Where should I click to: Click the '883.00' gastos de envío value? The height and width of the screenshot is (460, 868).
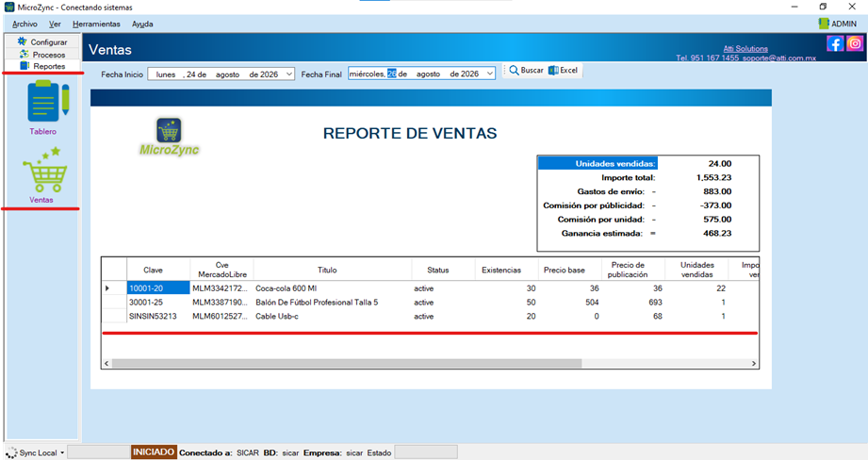[x=717, y=191]
